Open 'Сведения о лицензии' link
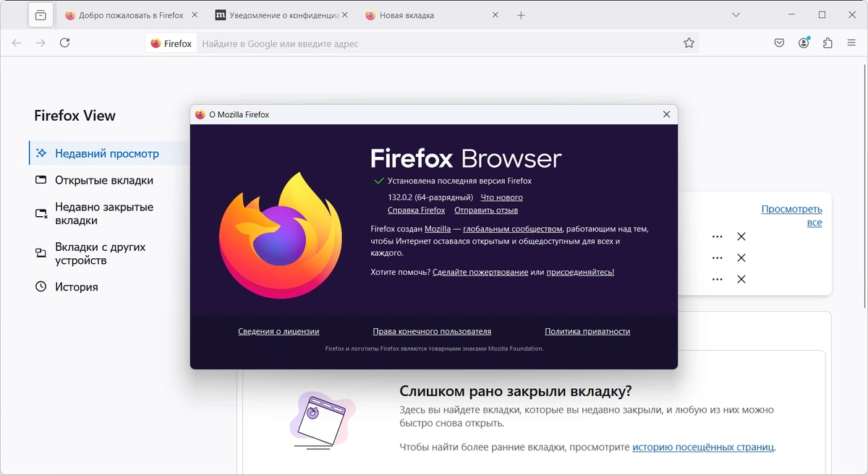 [x=278, y=331]
